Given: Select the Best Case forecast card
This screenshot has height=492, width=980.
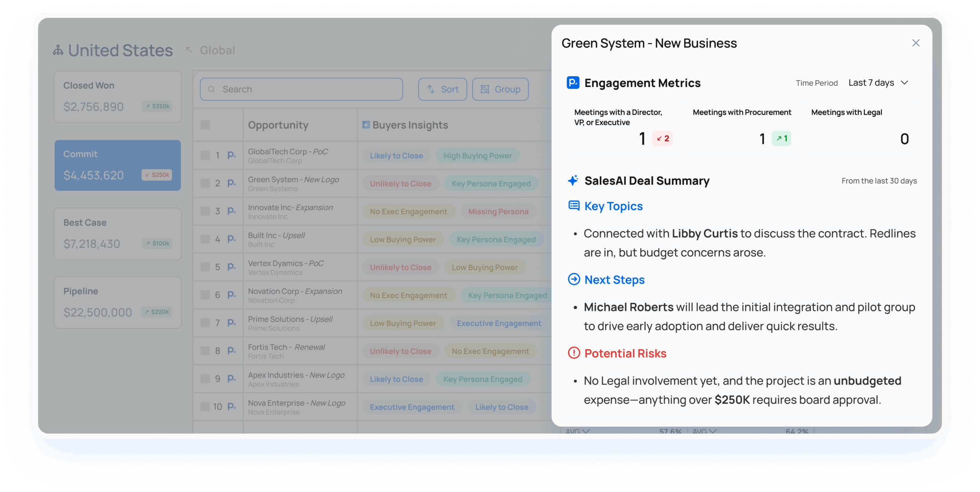Looking at the screenshot, I should point(118,234).
